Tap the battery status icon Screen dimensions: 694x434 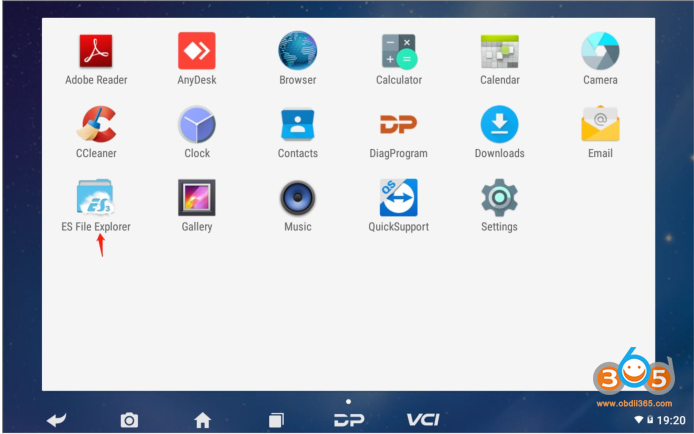click(x=650, y=419)
